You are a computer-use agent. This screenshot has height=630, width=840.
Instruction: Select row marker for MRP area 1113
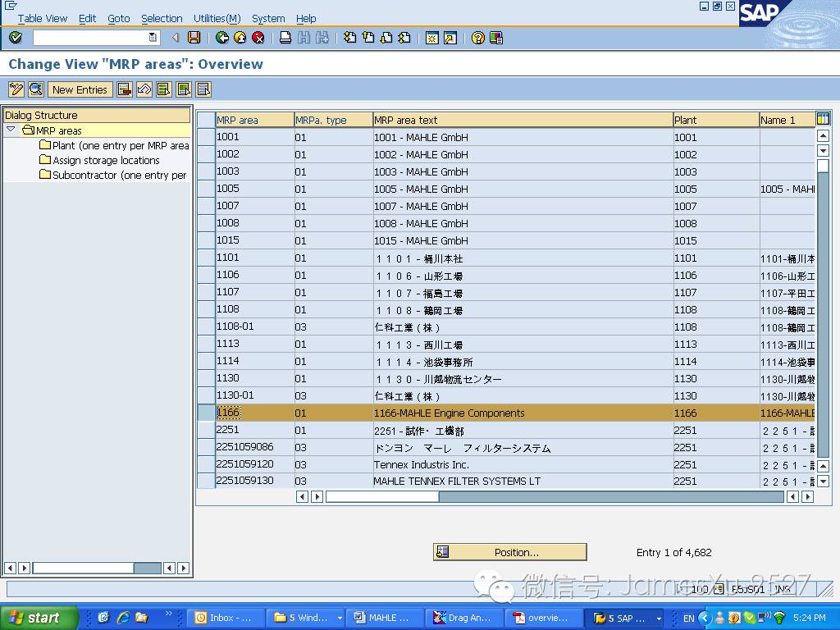pos(206,344)
